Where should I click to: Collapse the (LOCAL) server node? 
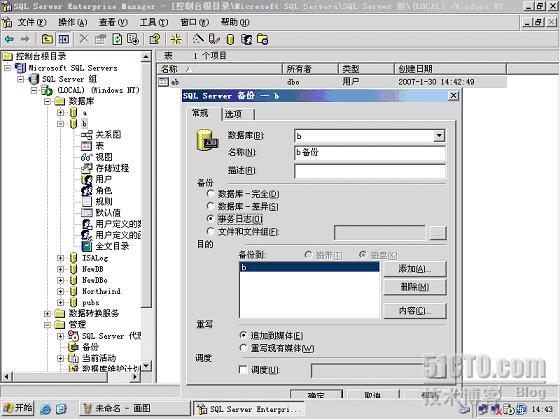pos(34,90)
